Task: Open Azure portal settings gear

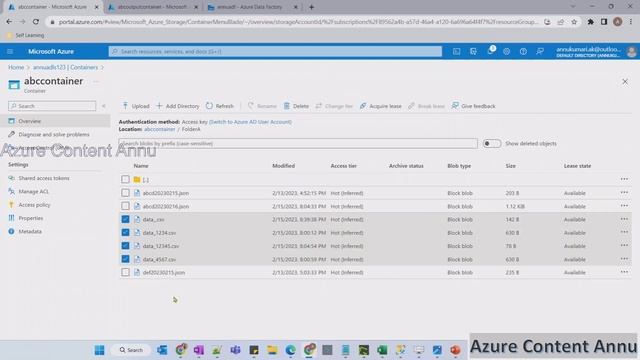Action: coord(507,51)
